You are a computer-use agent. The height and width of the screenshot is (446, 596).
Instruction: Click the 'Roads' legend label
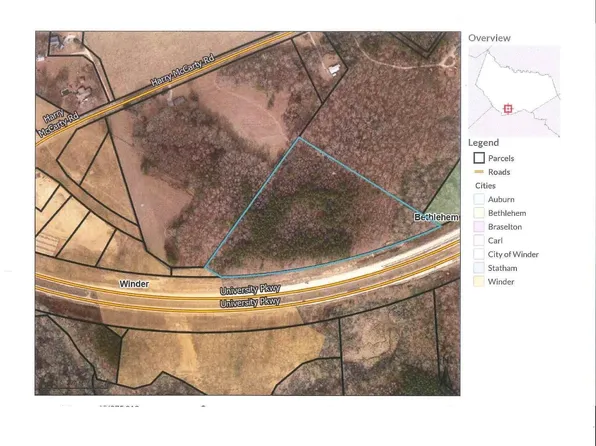499,172
